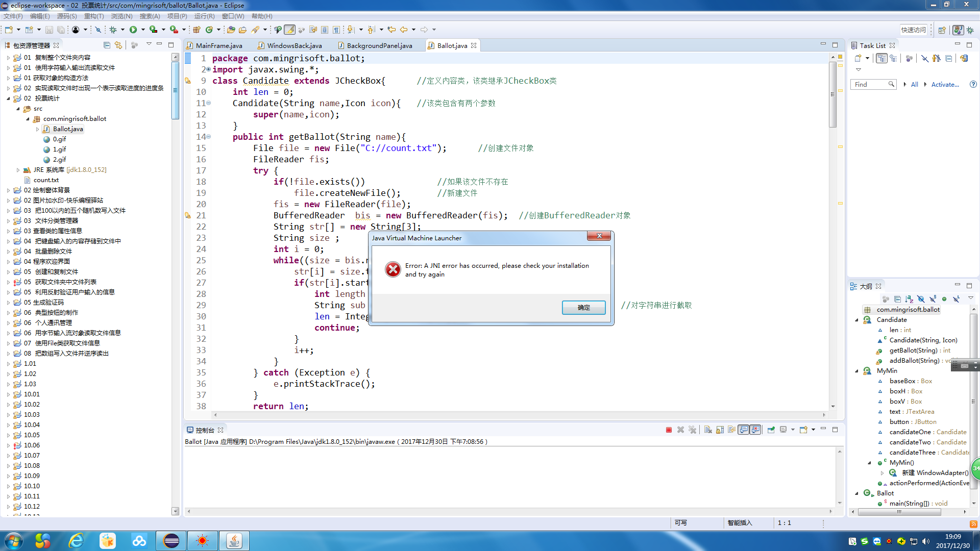Screen dimensions: 980x551
Task: Click the Java app icon on taskbar
Action: pos(234,540)
